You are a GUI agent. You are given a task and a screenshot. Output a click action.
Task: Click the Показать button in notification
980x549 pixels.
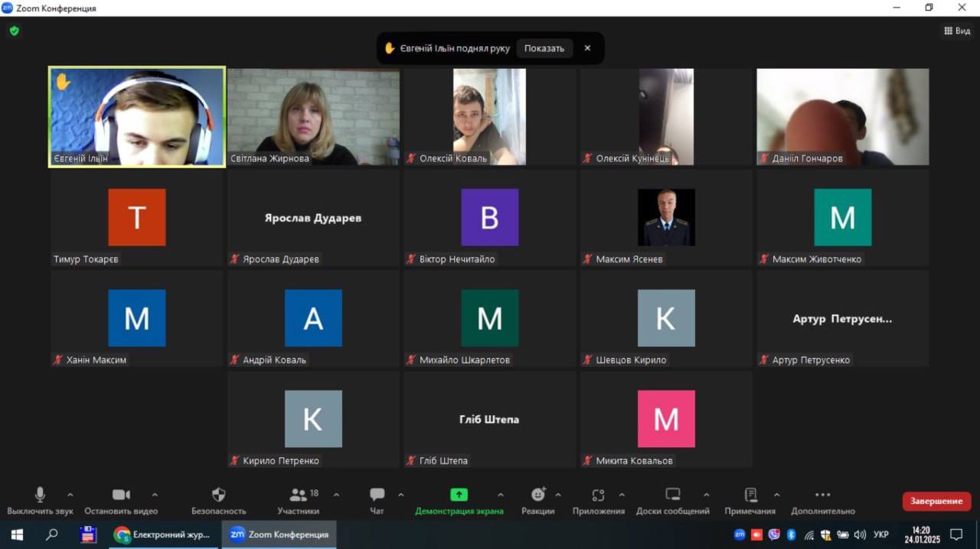[544, 48]
